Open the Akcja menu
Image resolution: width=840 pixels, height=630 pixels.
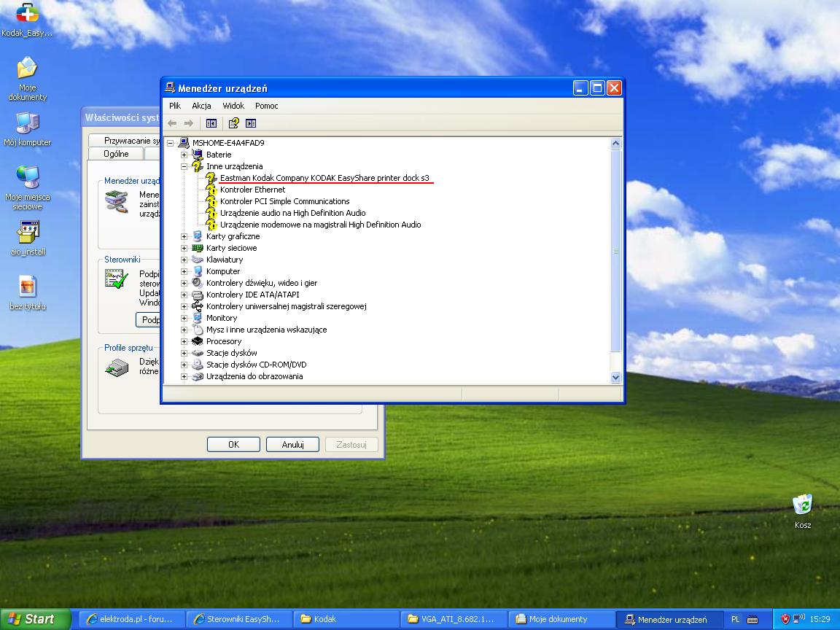201,106
